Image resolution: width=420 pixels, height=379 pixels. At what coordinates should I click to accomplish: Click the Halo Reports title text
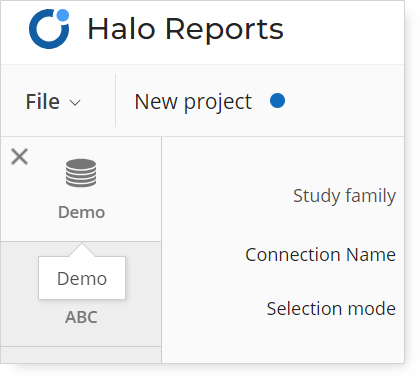tap(185, 29)
